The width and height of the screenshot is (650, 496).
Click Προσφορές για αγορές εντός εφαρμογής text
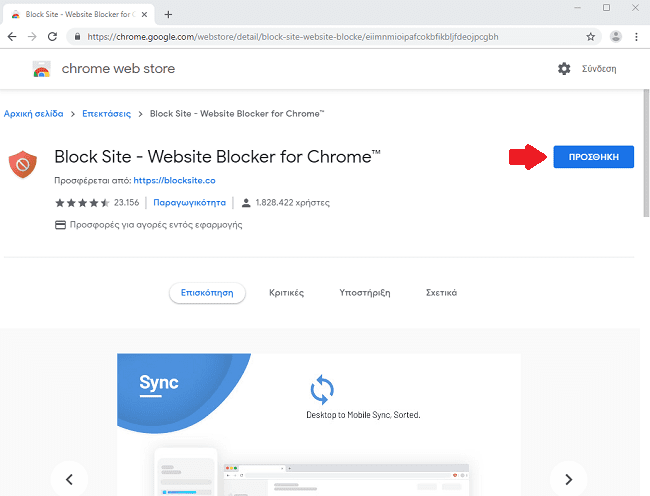pos(156,225)
